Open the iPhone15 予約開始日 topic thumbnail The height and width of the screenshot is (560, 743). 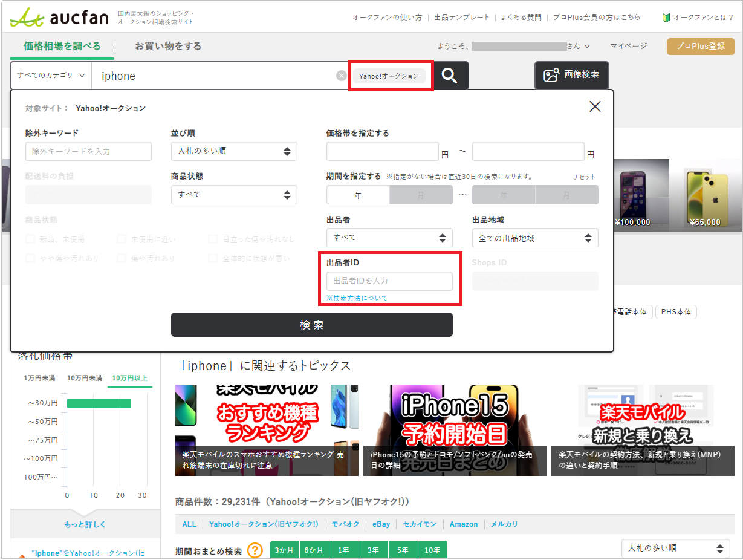coord(455,430)
